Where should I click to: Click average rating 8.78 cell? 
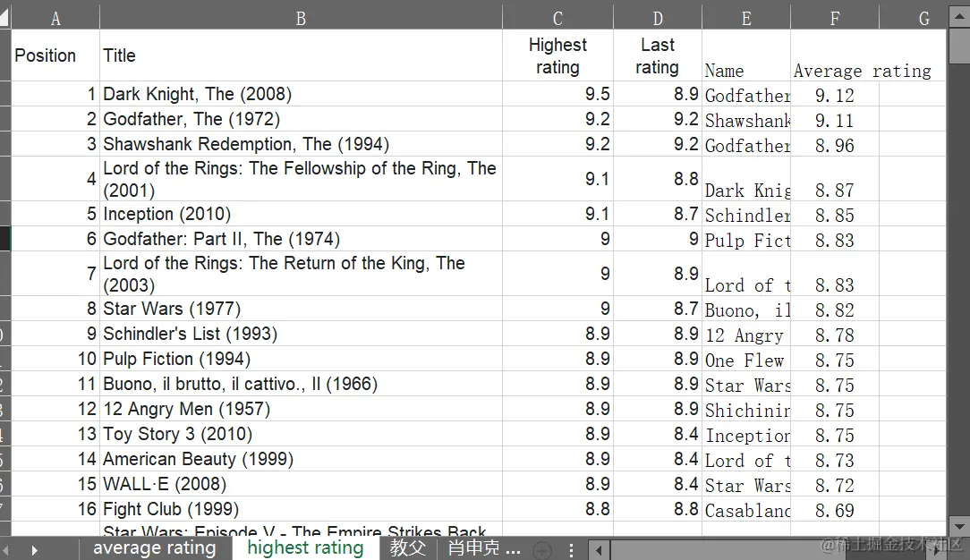pos(835,335)
